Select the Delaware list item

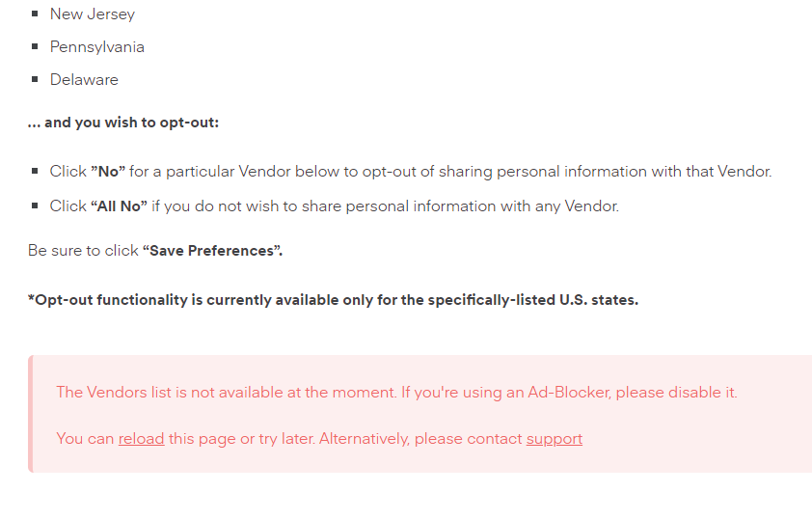(x=84, y=80)
